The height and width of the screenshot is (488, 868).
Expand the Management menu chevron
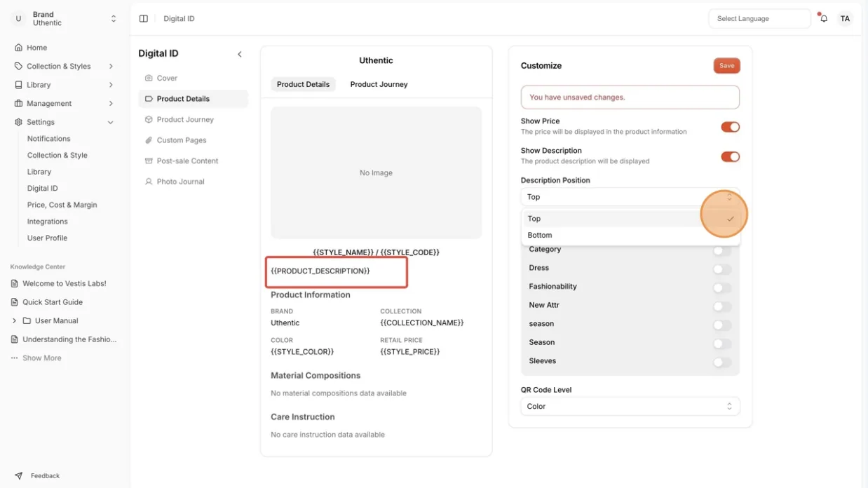(111, 103)
